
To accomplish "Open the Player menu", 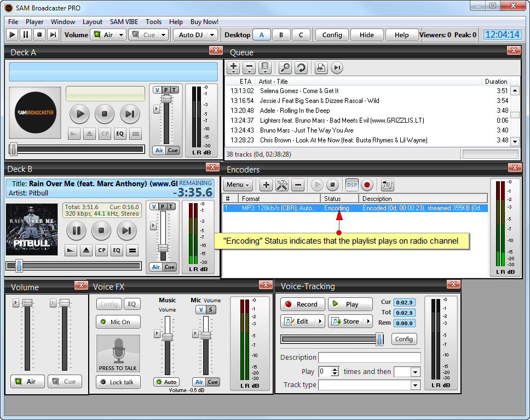I will coord(34,22).
